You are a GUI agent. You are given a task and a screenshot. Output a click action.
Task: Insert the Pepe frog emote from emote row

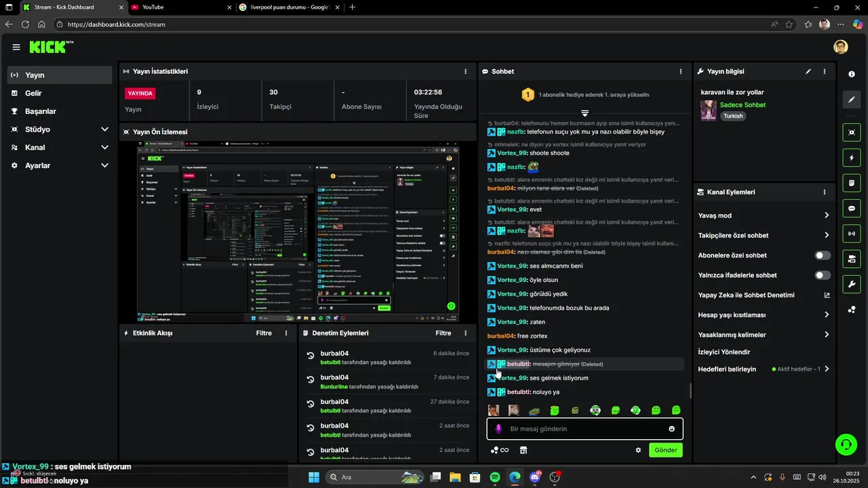click(x=534, y=410)
